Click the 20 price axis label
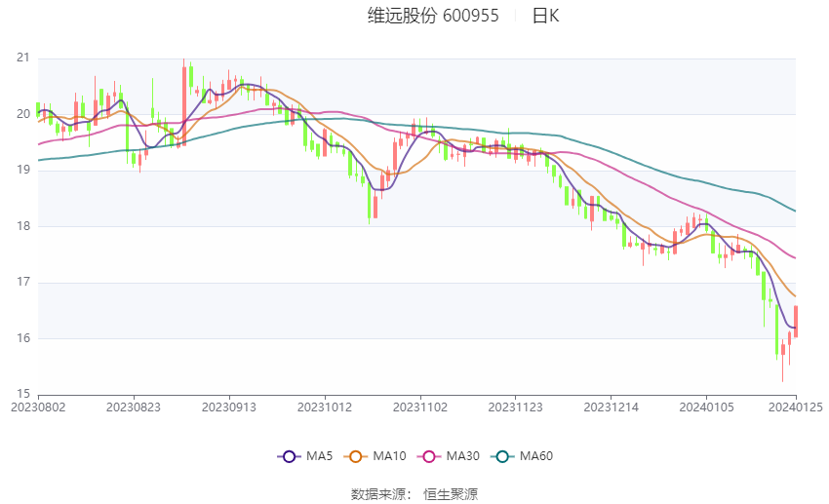 pyautogui.click(x=23, y=114)
